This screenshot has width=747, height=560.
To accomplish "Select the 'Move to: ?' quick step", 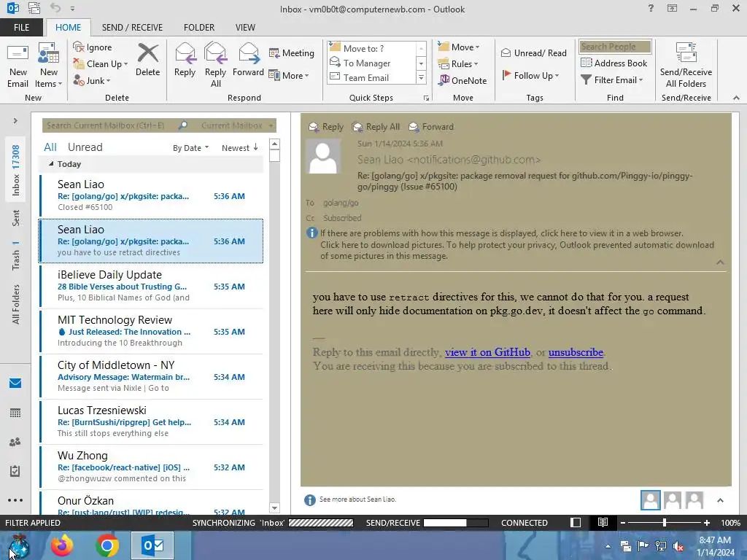I will pyautogui.click(x=372, y=48).
